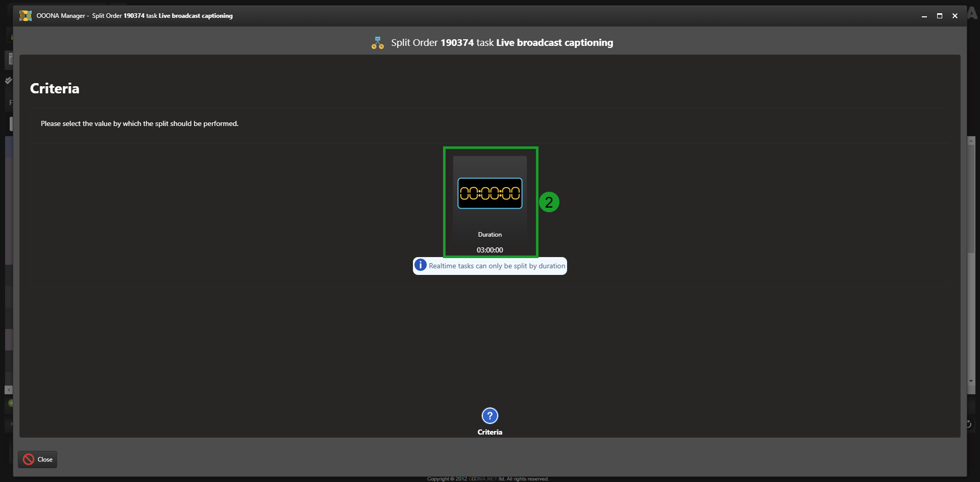980x482 pixels.
Task: Click the 'Realtime tasks can only be split' message
Action: 497,266
